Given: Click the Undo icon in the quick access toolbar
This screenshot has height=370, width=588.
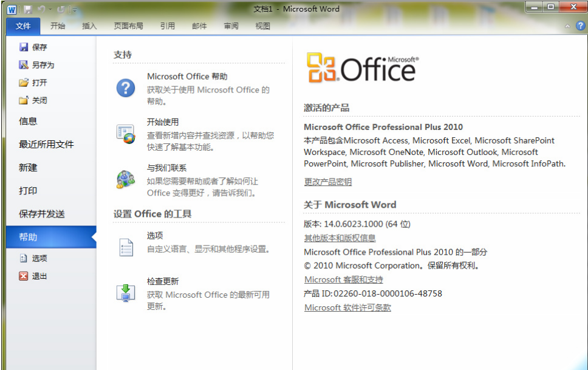Looking at the screenshot, I should (42, 10).
